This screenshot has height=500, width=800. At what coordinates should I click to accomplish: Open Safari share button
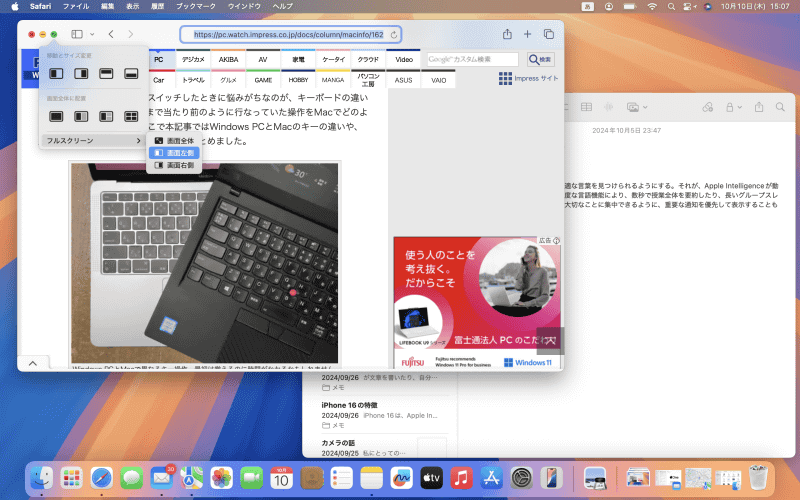coord(507,34)
